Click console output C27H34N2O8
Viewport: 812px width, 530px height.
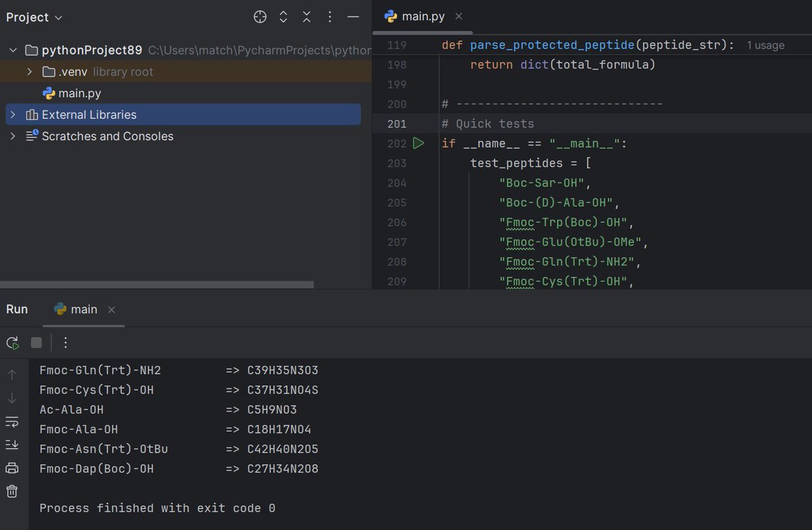coord(283,468)
